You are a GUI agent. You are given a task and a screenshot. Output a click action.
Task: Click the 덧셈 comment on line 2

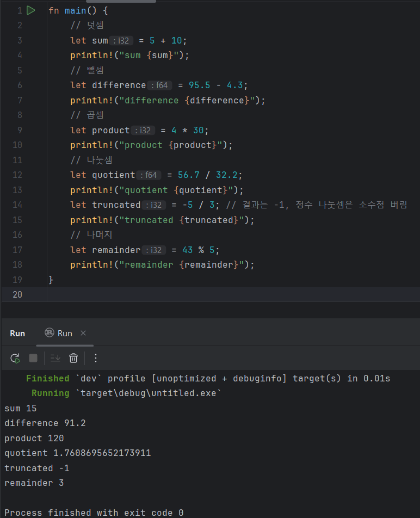pyautogui.click(x=87, y=25)
